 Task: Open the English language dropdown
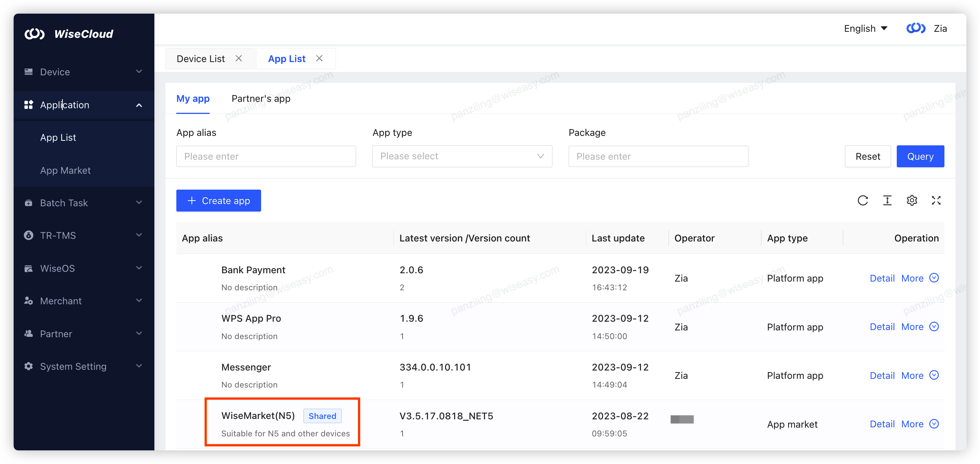pyautogui.click(x=865, y=28)
